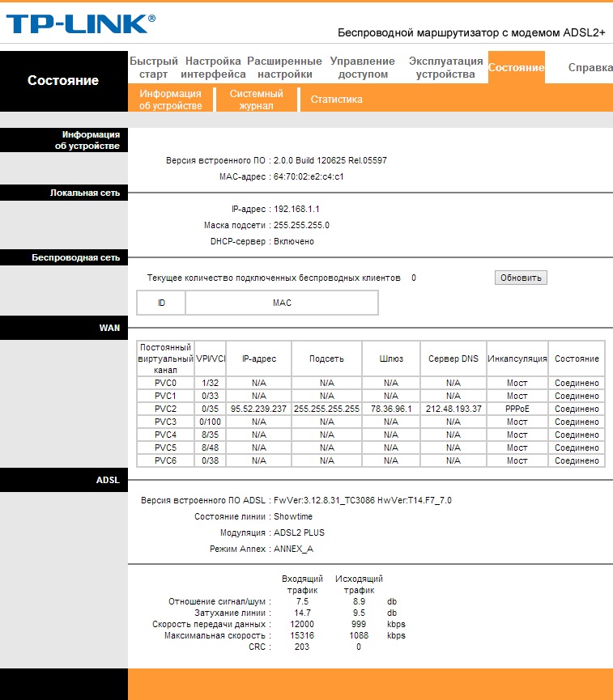Click the PVC3 row name
613x700 pixels.
coord(165,422)
